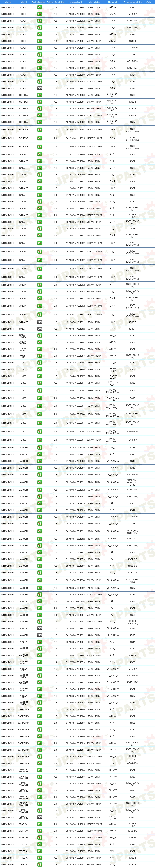Viewport: 155px width, 868px height.
Task: Click the petrol icon in the COLT 4G11 row
Action: (40, 7)
